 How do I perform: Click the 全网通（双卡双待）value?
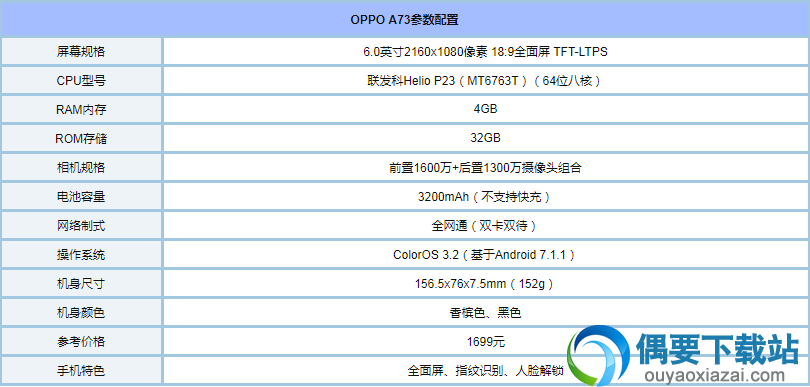485,225
